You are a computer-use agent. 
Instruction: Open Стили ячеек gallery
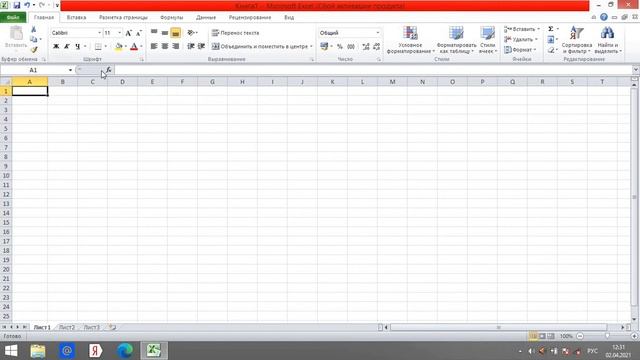click(487, 40)
